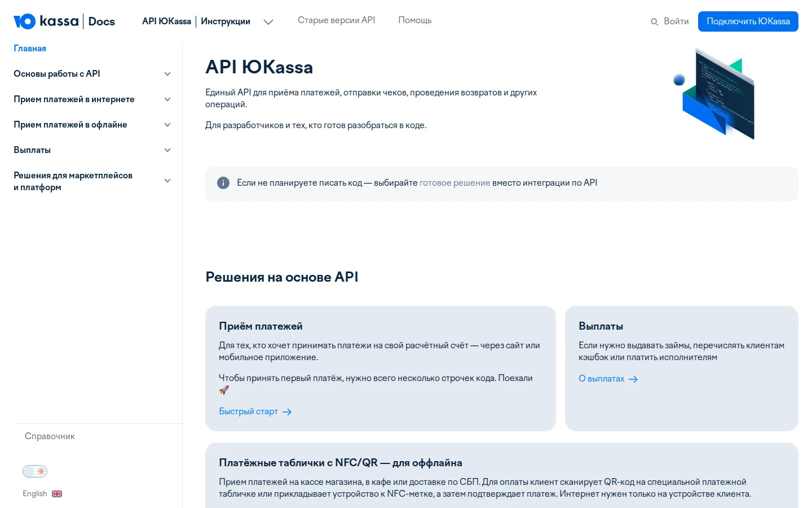Click the Выплаты label in the sidebar
The height and width of the screenshot is (508, 812).
[x=32, y=150]
